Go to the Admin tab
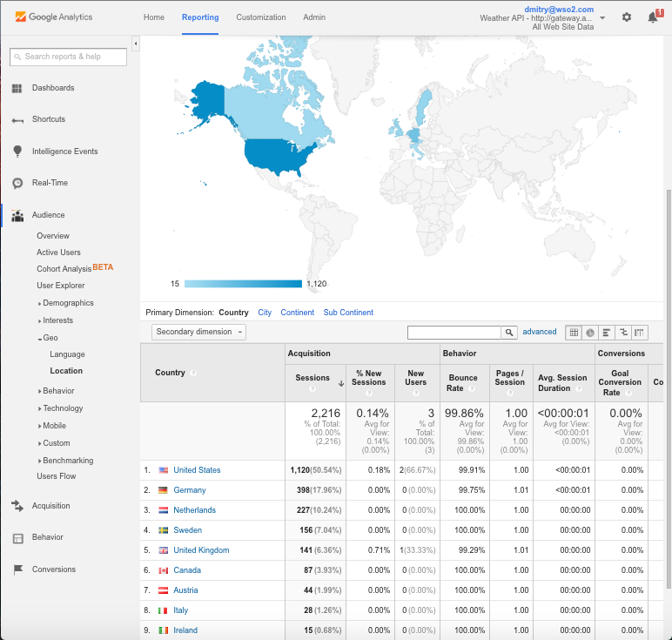 (x=314, y=17)
